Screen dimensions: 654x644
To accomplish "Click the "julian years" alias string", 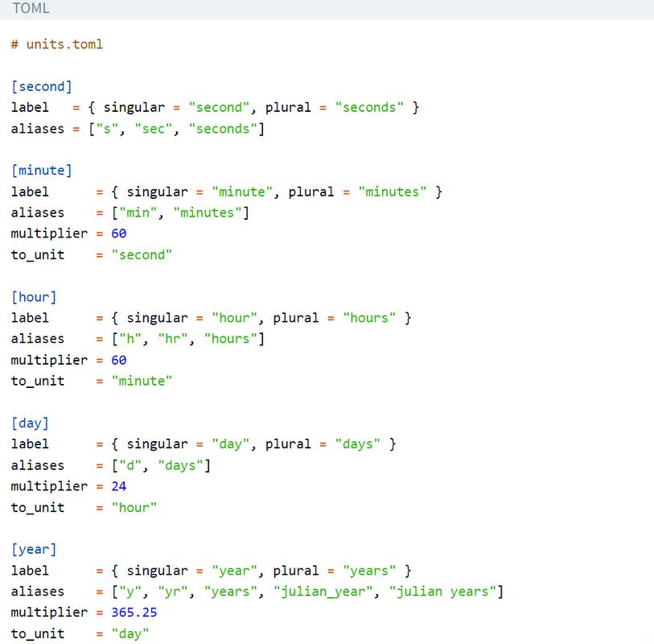I will (x=442, y=592).
